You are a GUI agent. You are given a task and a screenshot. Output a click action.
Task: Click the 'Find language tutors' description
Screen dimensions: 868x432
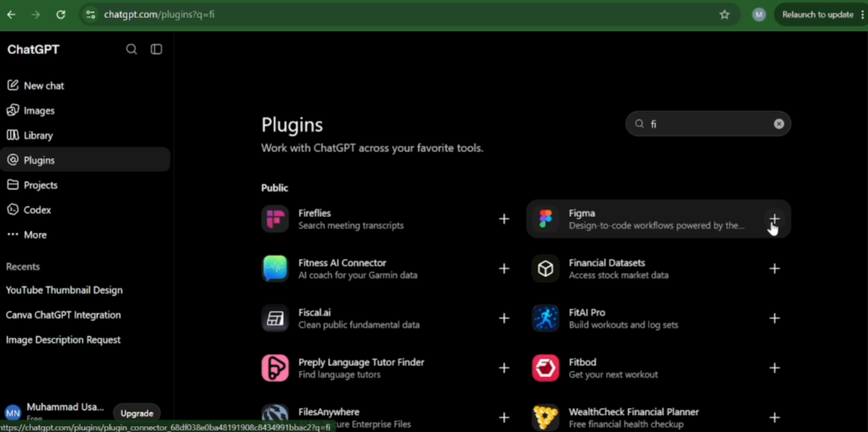pyautogui.click(x=339, y=375)
